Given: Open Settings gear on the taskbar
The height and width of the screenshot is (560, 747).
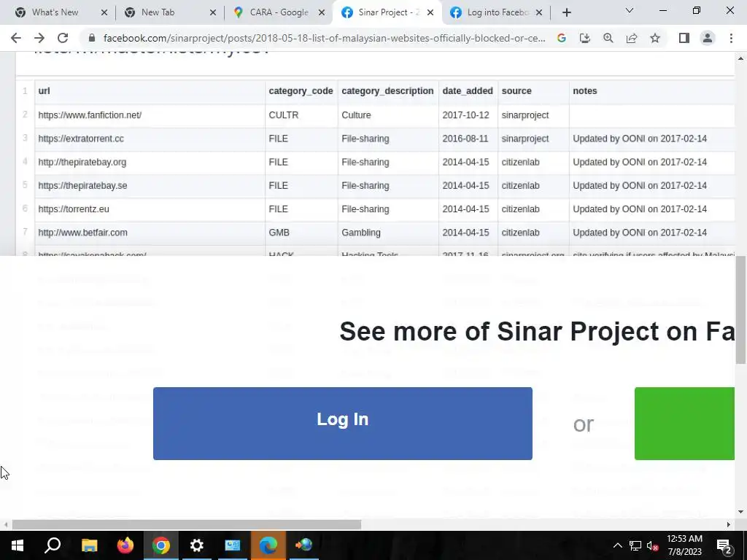Looking at the screenshot, I should point(197,545).
